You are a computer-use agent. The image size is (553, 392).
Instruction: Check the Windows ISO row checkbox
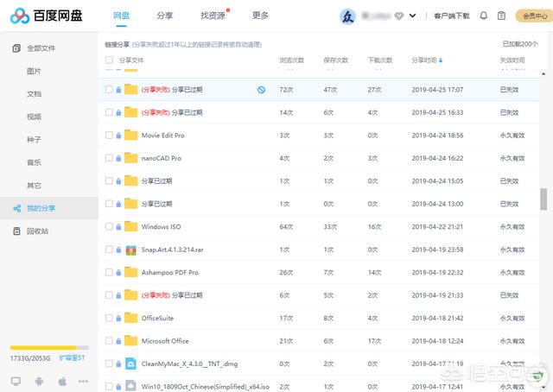pyautogui.click(x=110, y=226)
